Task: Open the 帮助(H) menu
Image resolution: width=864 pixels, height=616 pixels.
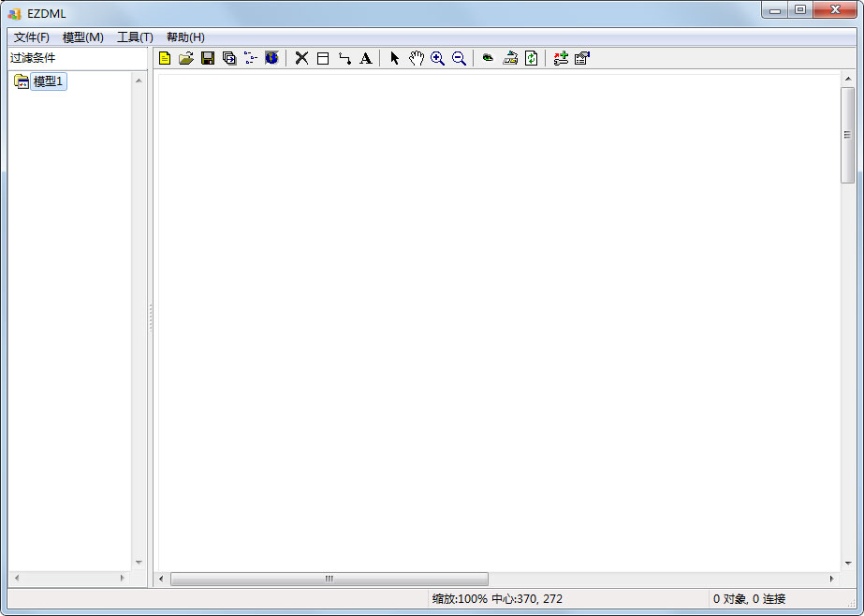Action: click(185, 37)
